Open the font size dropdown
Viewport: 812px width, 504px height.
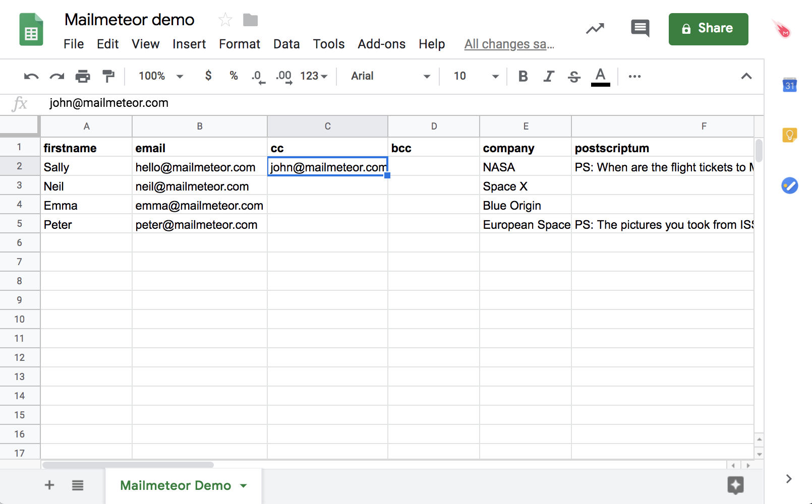point(476,76)
